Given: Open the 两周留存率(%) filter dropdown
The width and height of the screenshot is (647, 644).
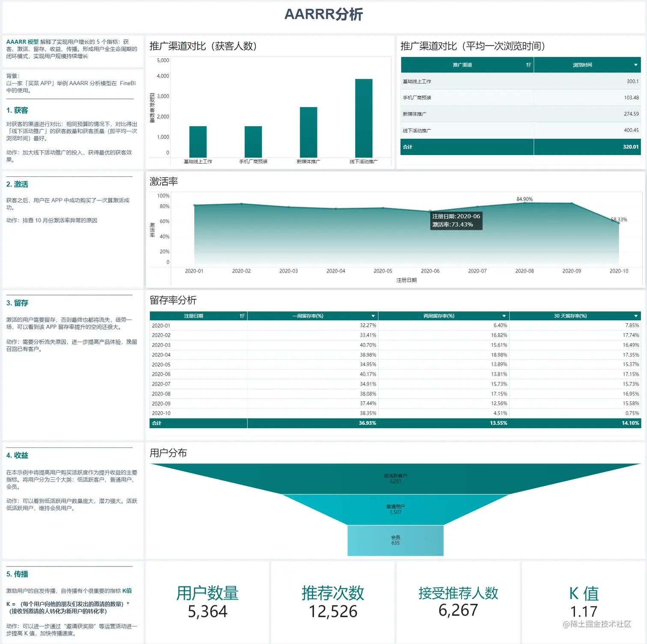Looking at the screenshot, I should pos(504,316).
